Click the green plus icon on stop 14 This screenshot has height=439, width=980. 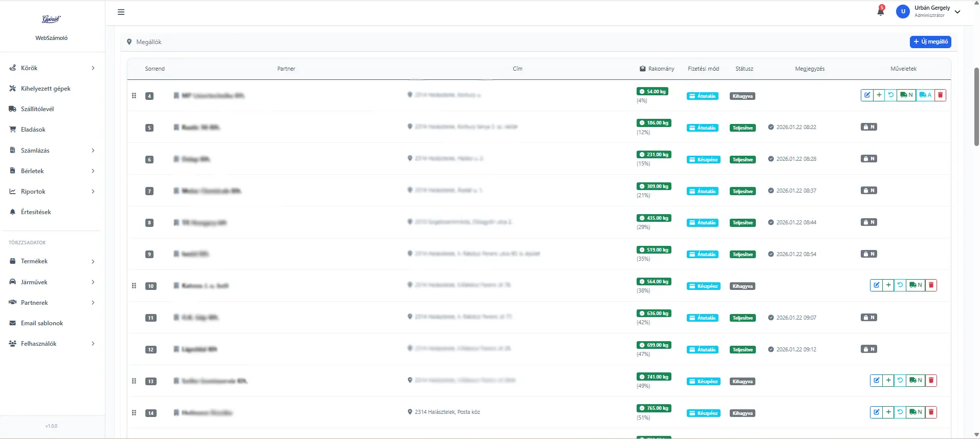pyautogui.click(x=888, y=412)
